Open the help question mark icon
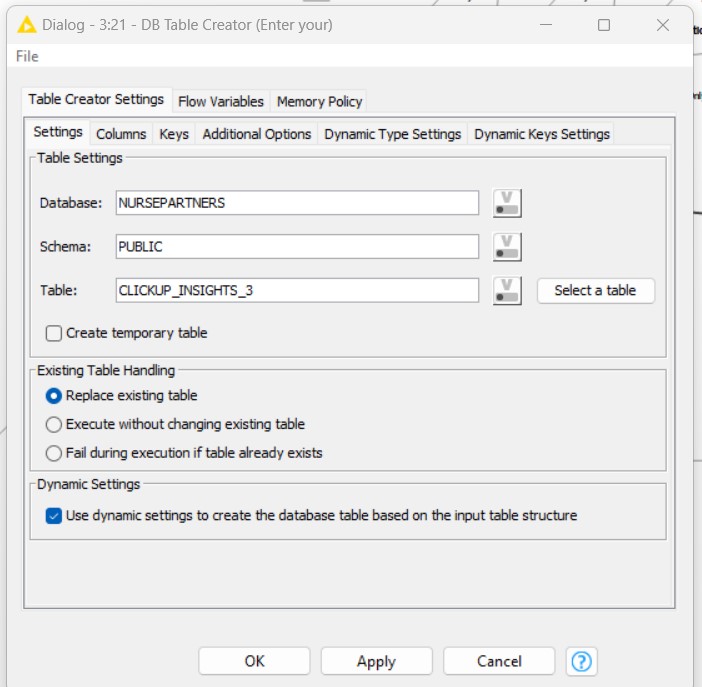This screenshot has width=702, height=687. (x=581, y=661)
